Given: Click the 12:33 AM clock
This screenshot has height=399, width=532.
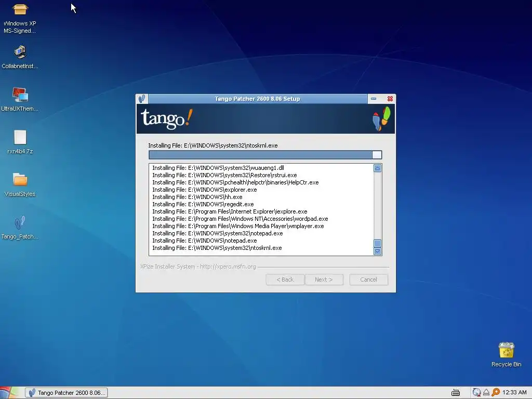Looking at the screenshot, I should (514, 393).
